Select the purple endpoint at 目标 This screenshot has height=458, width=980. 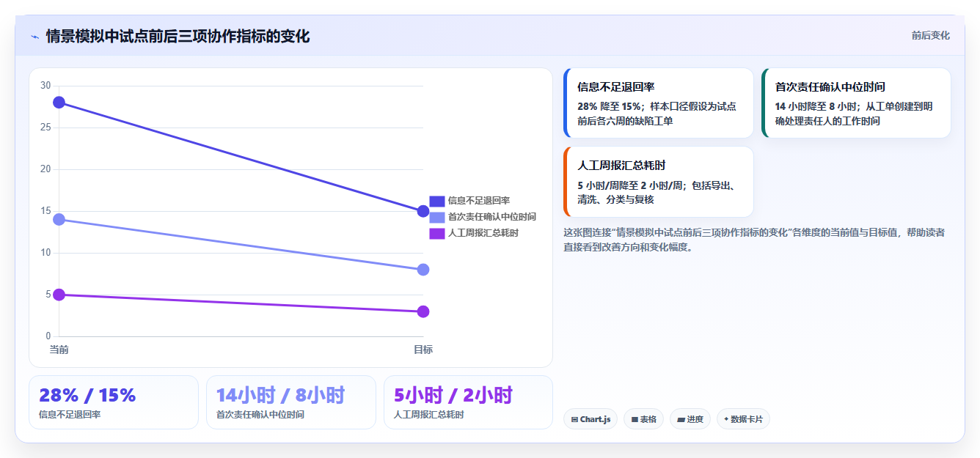pos(423,311)
